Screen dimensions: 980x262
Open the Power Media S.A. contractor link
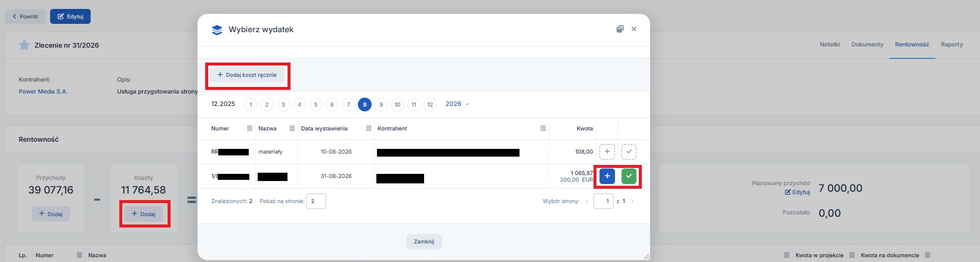pos(44,92)
